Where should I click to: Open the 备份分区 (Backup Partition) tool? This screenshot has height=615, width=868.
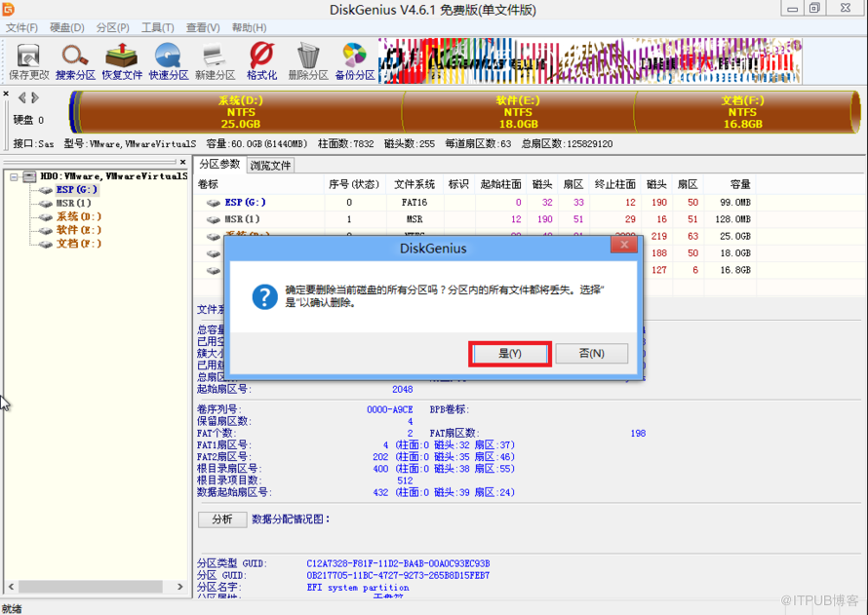pyautogui.click(x=355, y=60)
